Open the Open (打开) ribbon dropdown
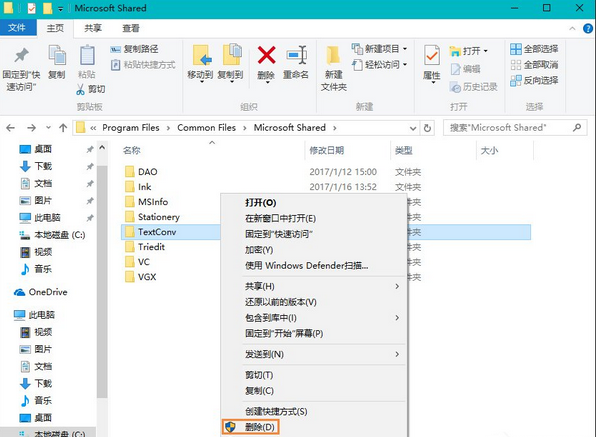This screenshot has width=597, height=437. pos(485,51)
